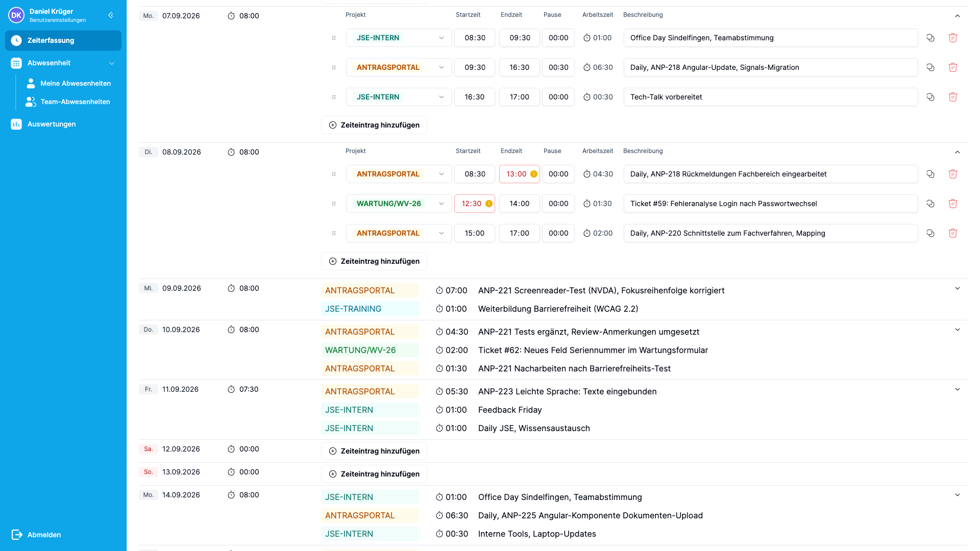This screenshot has height=551, width=980.
Task: Add a time entry for 08.09.2026
Action: click(374, 261)
